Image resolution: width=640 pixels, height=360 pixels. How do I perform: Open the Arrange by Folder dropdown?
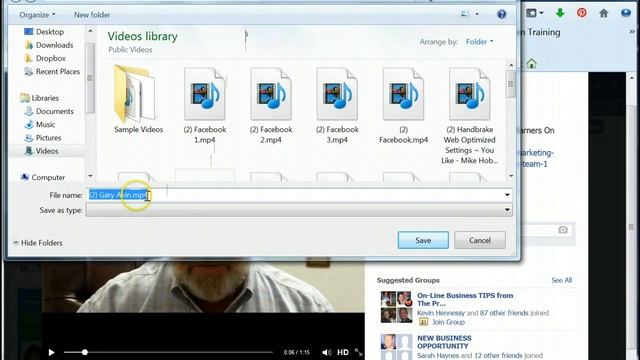(x=479, y=42)
